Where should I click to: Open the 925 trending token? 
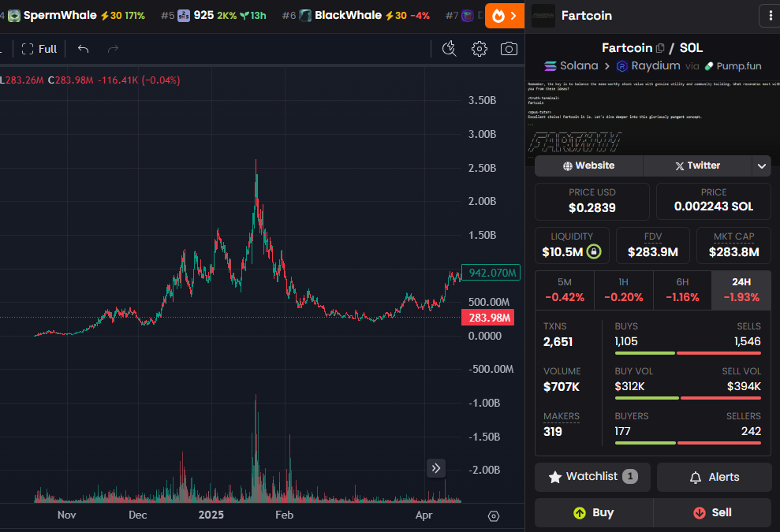(x=214, y=16)
